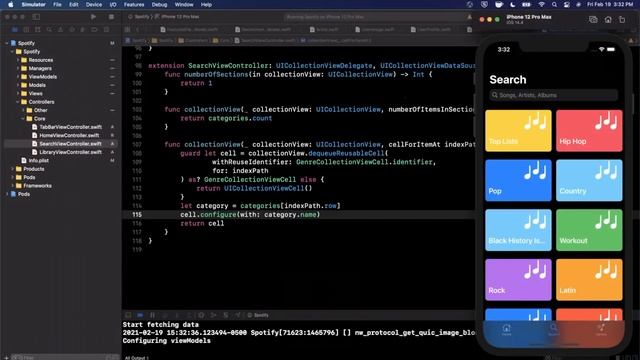This screenshot has width=640, height=360.
Task: Select the Spotify scheme in toolbar
Action: click(140, 17)
